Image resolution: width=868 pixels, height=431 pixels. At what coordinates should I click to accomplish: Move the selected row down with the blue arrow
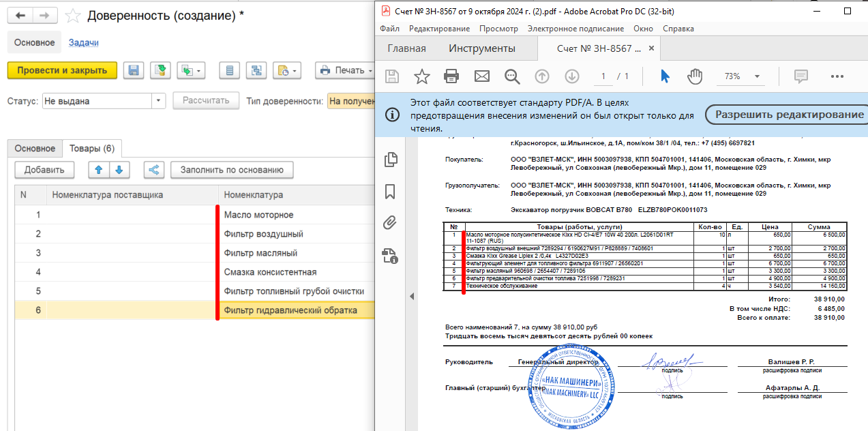(119, 170)
